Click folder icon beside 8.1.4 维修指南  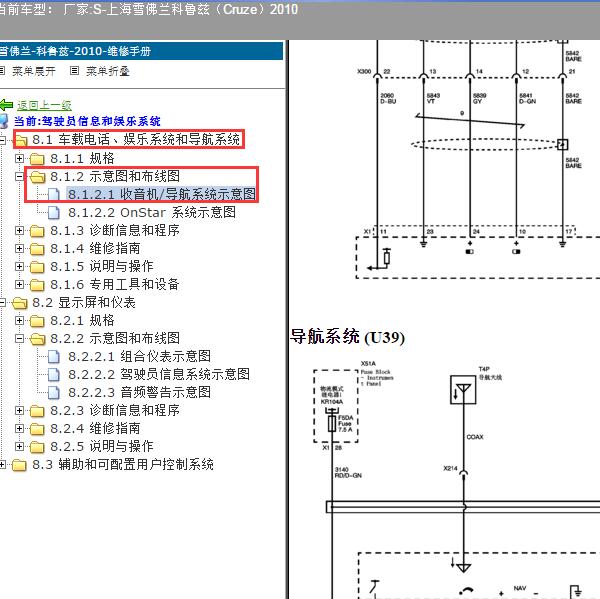(37, 249)
